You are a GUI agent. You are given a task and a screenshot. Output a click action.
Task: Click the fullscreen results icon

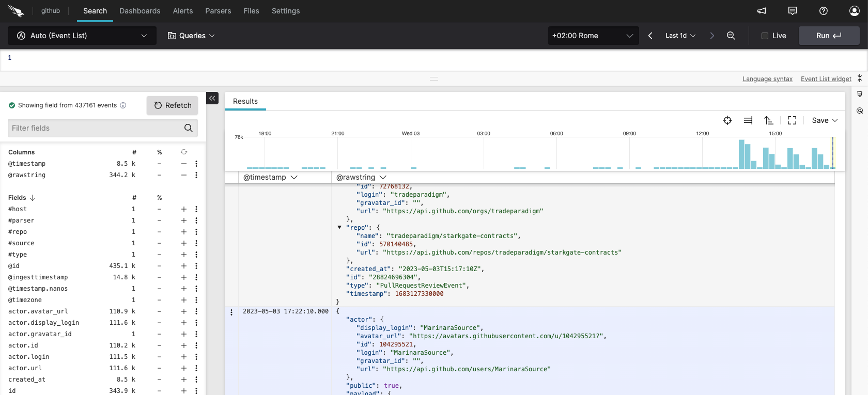792,120
